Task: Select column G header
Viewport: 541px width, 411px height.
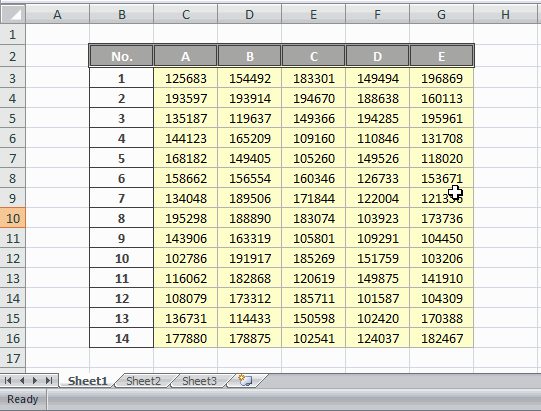Action: coord(441,14)
